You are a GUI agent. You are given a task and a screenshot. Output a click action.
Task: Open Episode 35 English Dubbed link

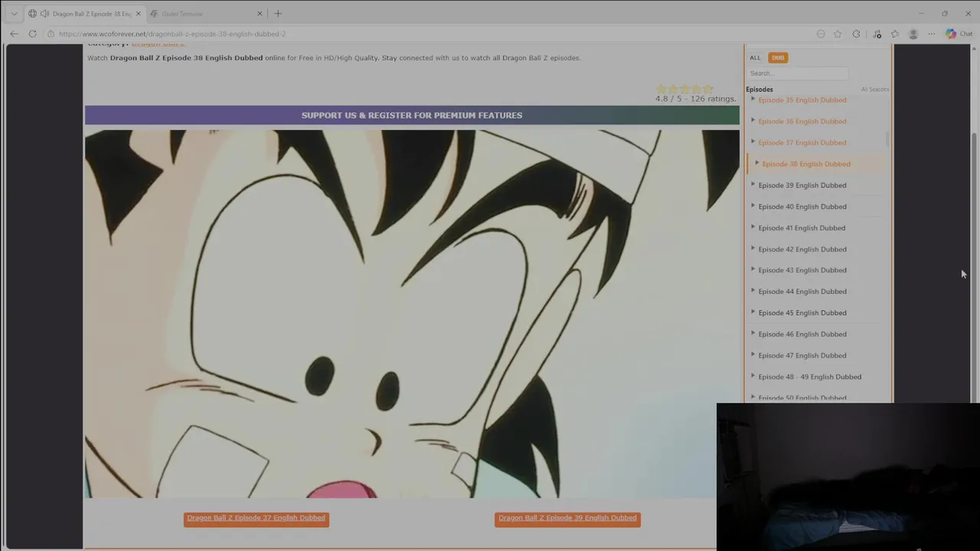[x=802, y=100]
